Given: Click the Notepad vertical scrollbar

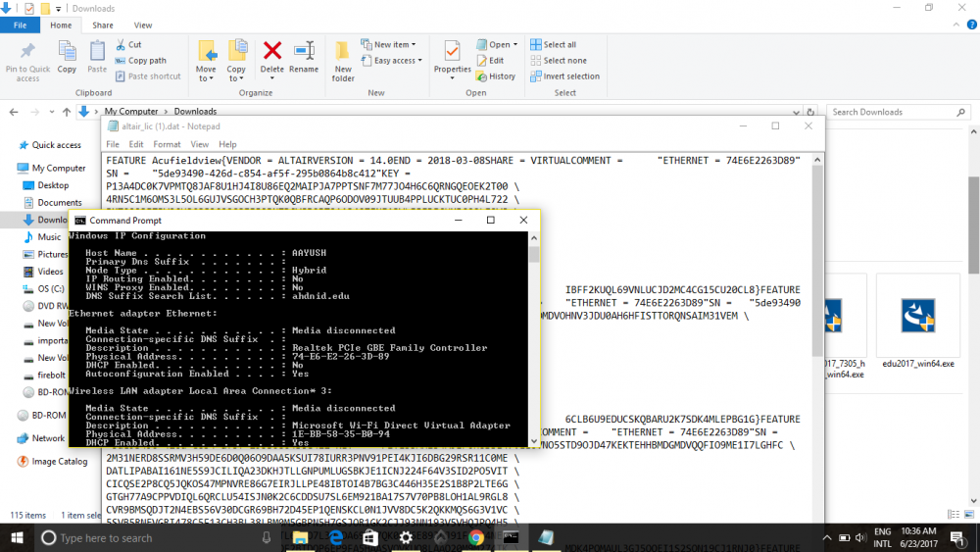Looking at the screenshot, I should point(817,263).
